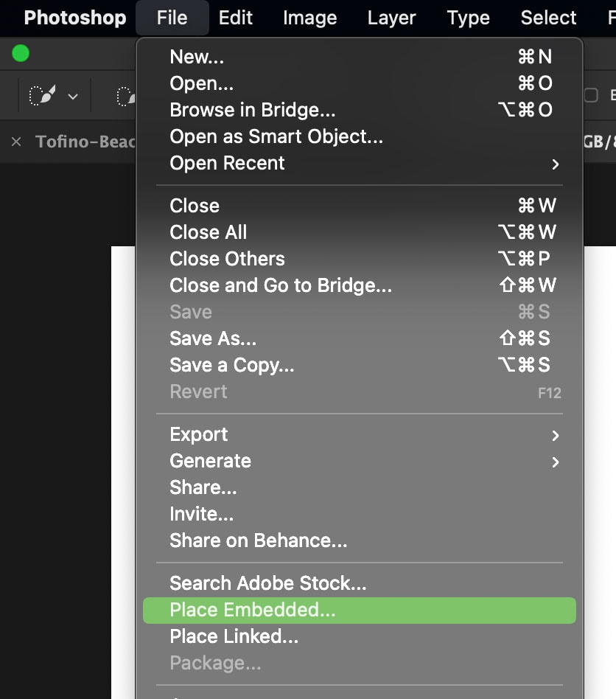Toggle the checkbox in the options bar

[590, 95]
